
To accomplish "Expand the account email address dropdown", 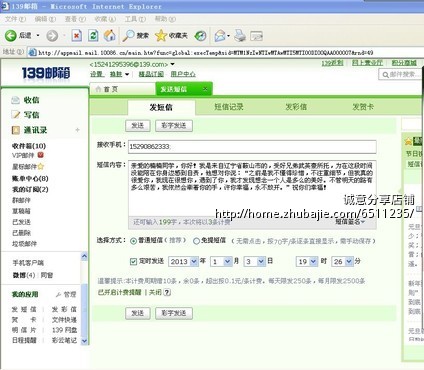I will pyautogui.click(x=172, y=64).
